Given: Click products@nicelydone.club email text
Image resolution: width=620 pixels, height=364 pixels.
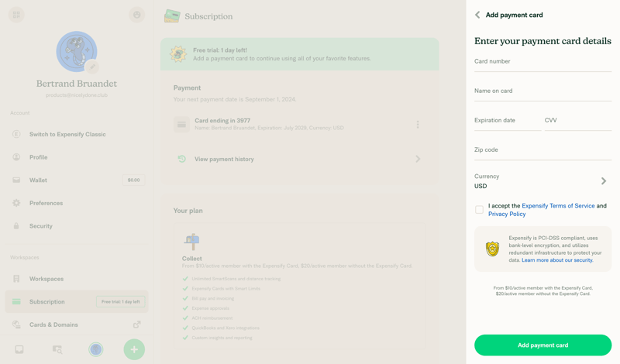Looking at the screenshot, I should coord(76,95).
